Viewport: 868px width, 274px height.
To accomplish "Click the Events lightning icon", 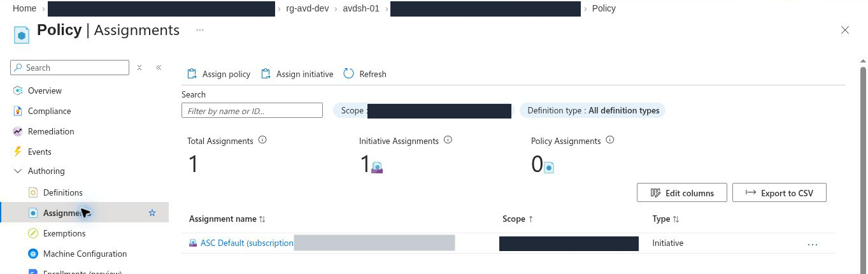I will click(x=18, y=152).
